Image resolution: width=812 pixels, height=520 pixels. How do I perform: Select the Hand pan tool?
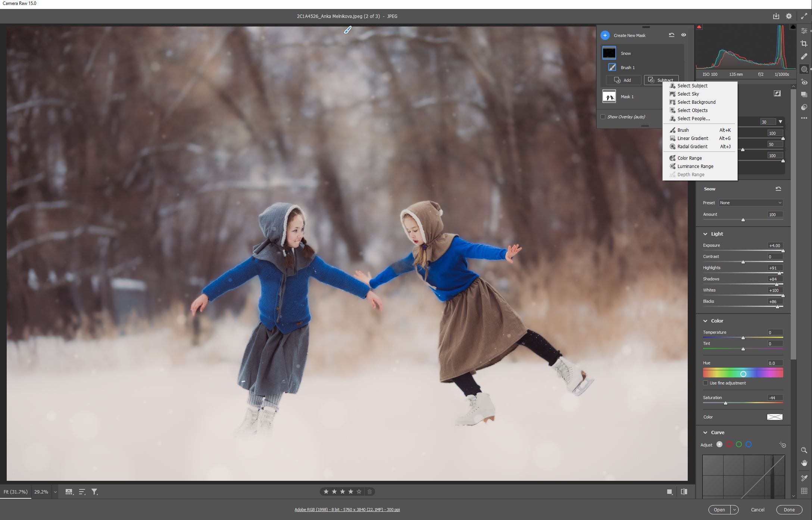804,463
